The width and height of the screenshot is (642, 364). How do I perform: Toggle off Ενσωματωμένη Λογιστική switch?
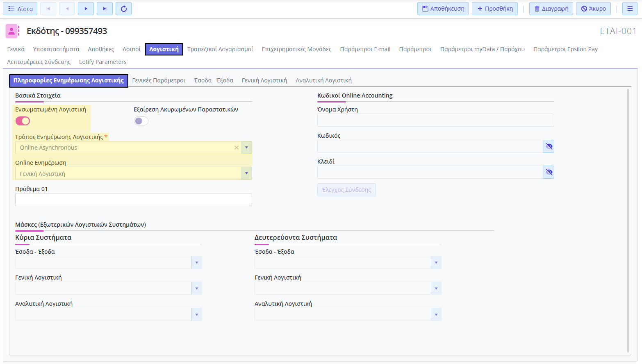pyautogui.click(x=23, y=121)
